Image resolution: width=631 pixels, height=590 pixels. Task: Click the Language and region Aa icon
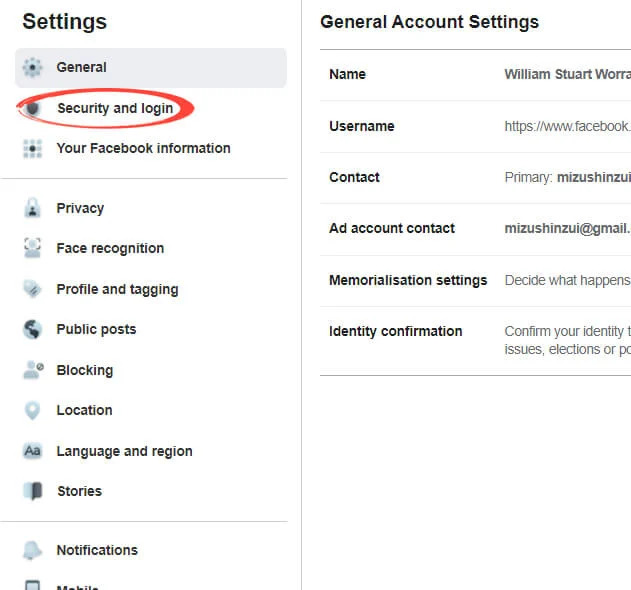point(33,452)
